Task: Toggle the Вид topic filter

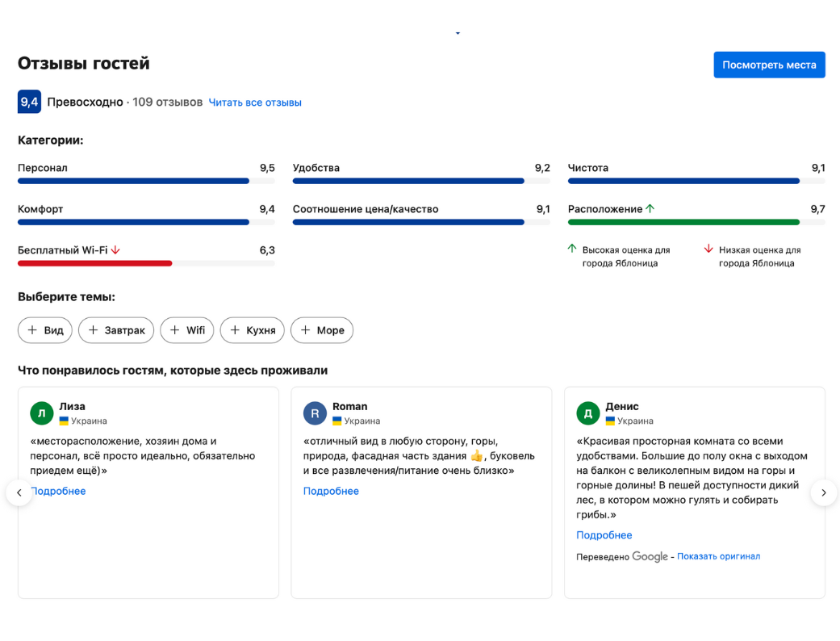Action: (45, 330)
